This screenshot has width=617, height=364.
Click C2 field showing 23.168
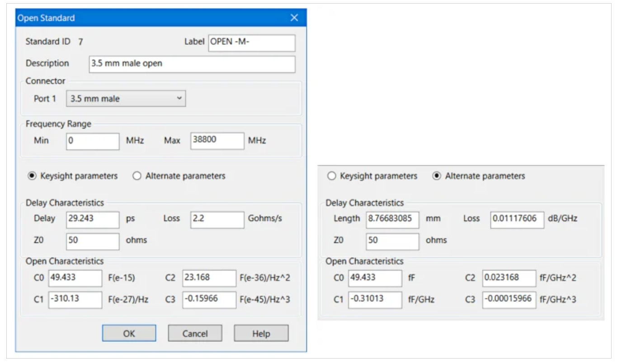209,278
